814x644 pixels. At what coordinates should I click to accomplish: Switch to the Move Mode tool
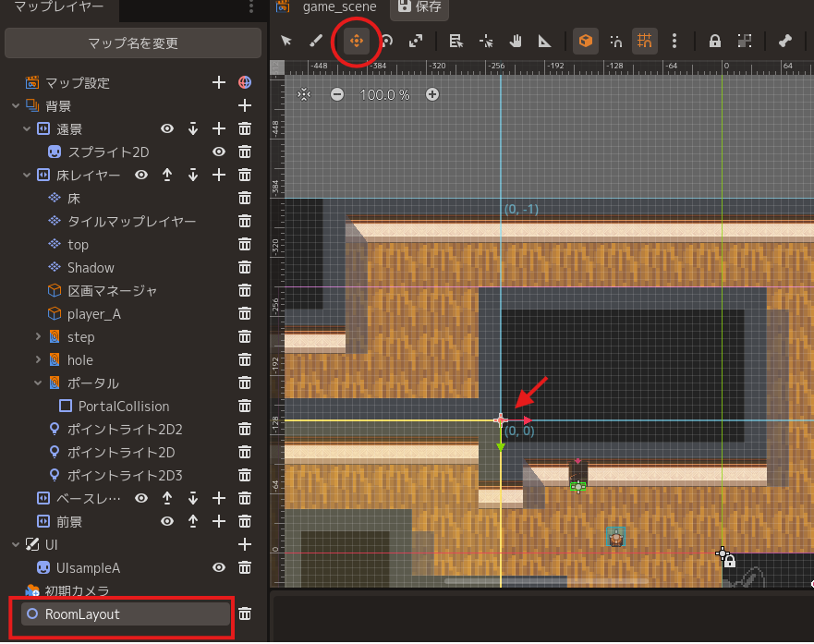coord(356,41)
